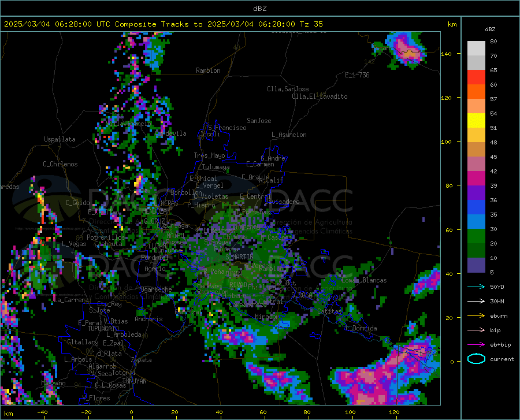Click the 'S_MARTIN' map label
Viewport: 520px width, 420px height.
[x=239, y=257]
